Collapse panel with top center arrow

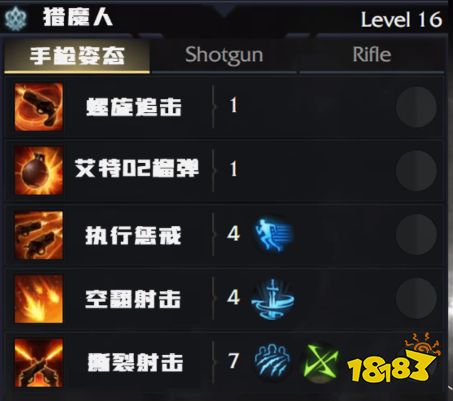(x=224, y=12)
